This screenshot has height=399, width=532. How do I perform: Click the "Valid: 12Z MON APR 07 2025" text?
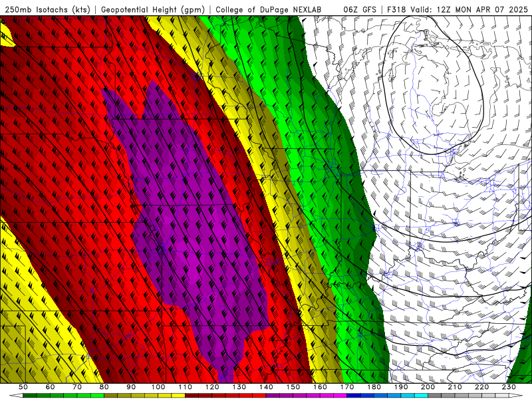tap(469, 9)
